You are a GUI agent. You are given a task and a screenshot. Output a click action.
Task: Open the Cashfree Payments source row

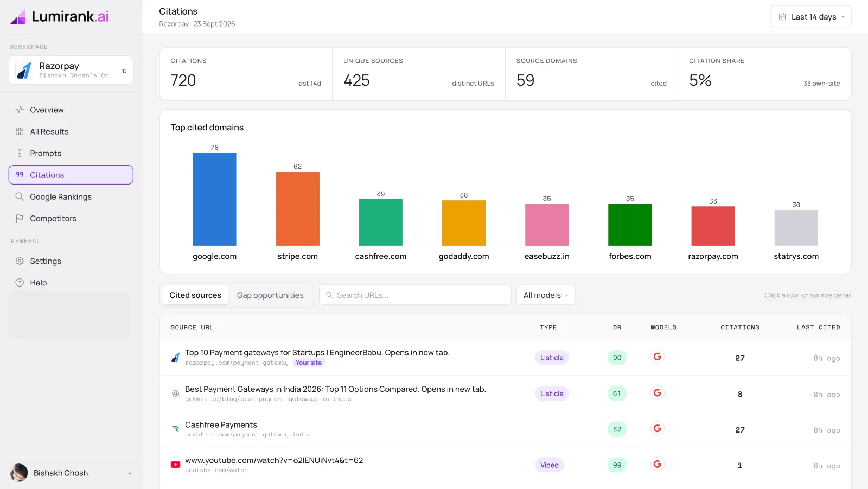pos(505,429)
